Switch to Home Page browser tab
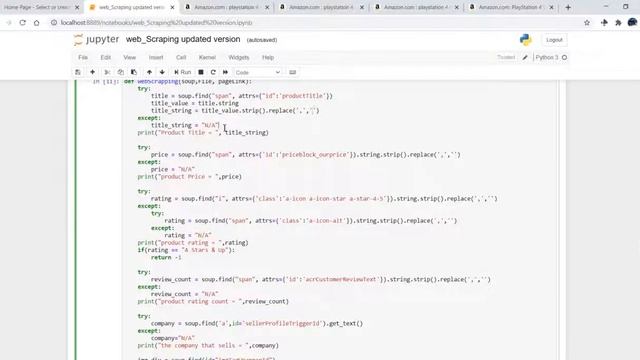 37,7
